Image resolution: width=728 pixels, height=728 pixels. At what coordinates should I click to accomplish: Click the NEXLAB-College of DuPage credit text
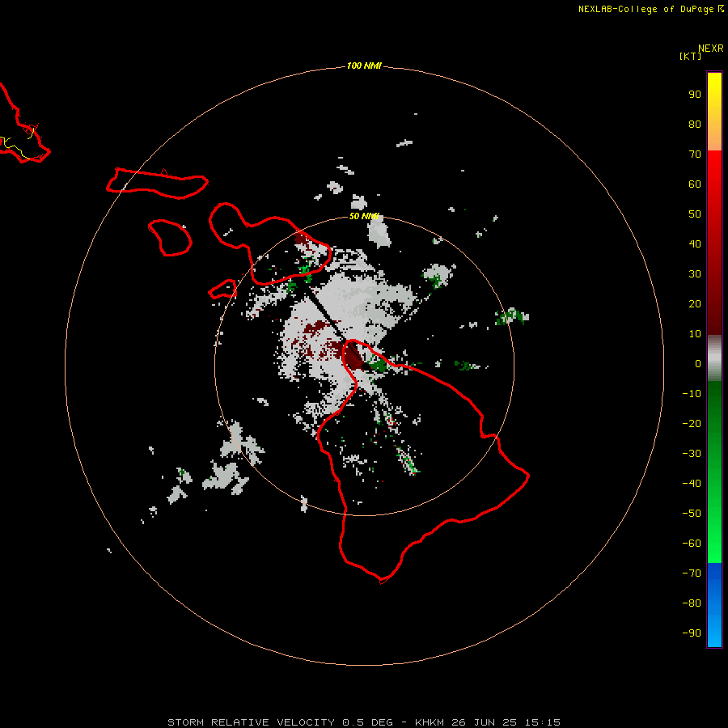650,9
